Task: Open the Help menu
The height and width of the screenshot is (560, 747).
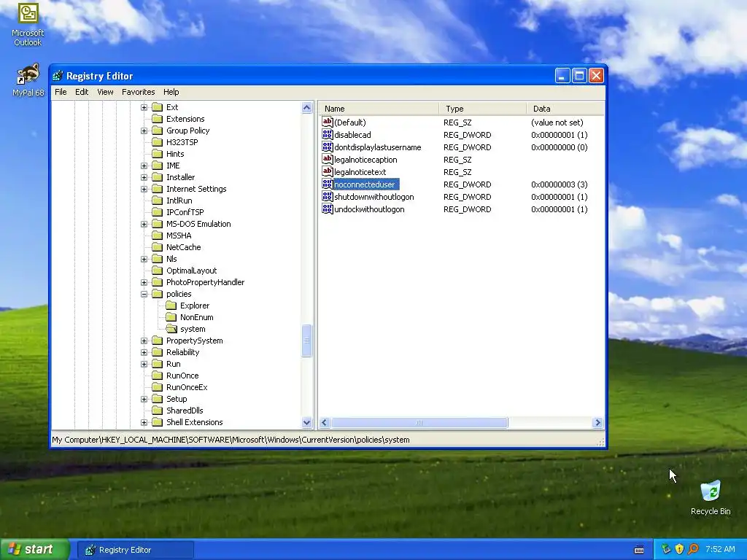Action: click(171, 92)
